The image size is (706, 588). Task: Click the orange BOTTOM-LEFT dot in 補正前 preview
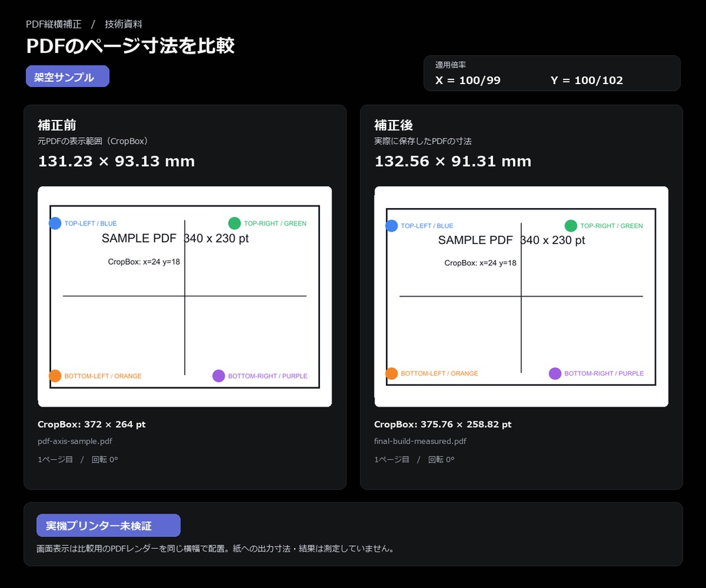click(55, 376)
